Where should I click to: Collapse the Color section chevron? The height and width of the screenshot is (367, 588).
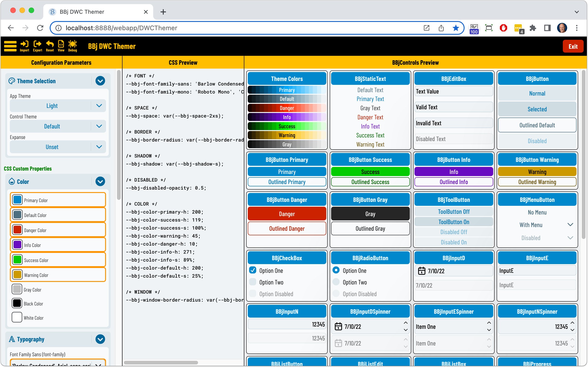pyautogui.click(x=100, y=182)
